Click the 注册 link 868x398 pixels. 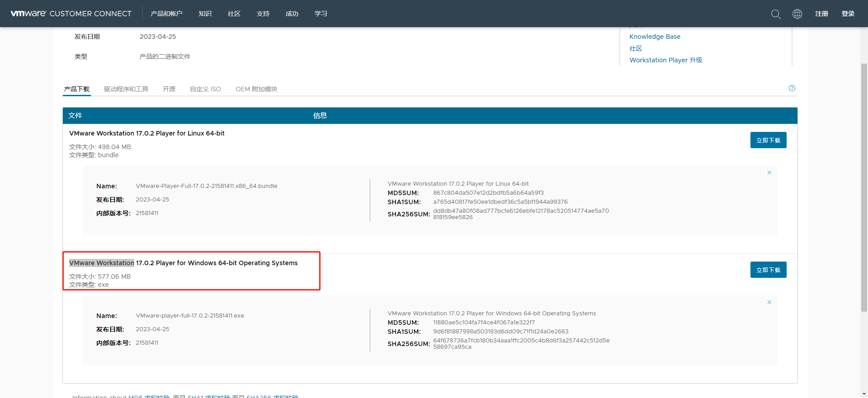coord(822,14)
